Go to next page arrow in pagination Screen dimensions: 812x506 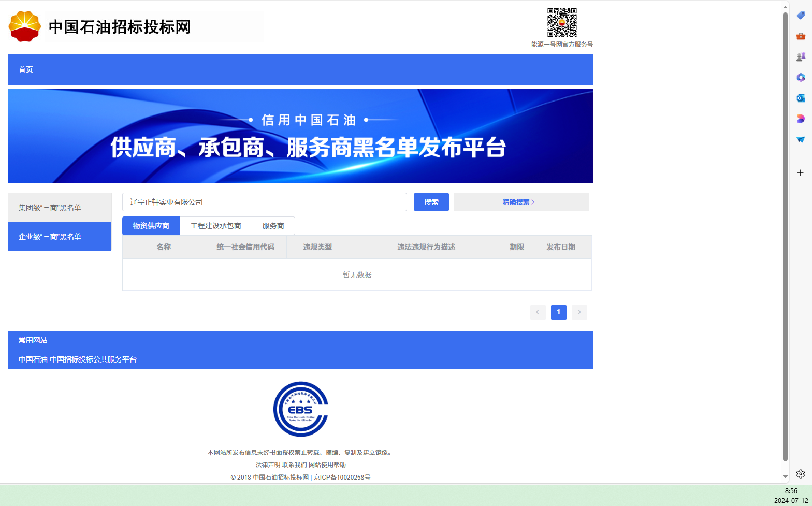pos(579,312)
